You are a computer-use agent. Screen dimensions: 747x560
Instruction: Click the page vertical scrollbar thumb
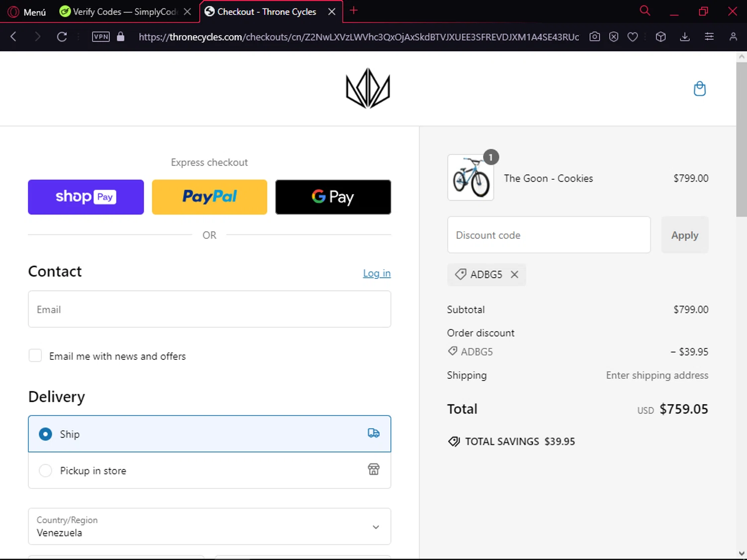pos(741,139)
